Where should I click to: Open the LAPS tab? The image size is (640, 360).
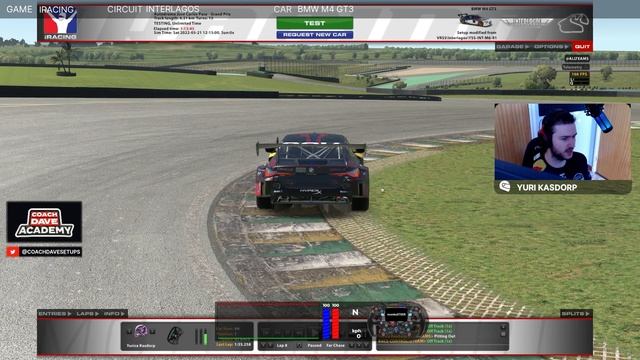87,313
